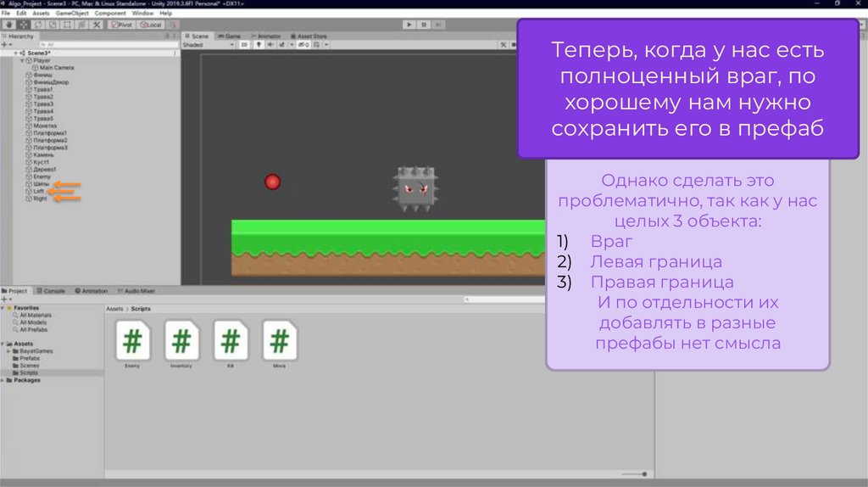
Task: Click the Step frame button
Action: (x=438, y=25)
